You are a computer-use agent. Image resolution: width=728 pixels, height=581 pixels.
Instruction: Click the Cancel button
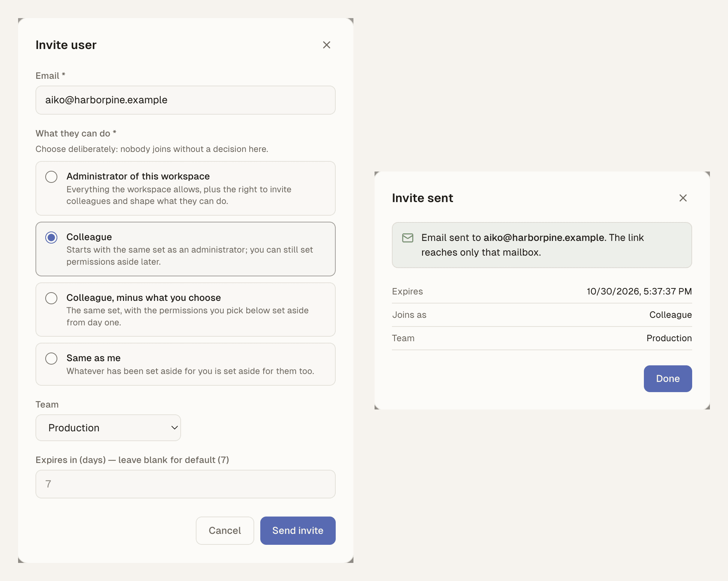(225, 530)
